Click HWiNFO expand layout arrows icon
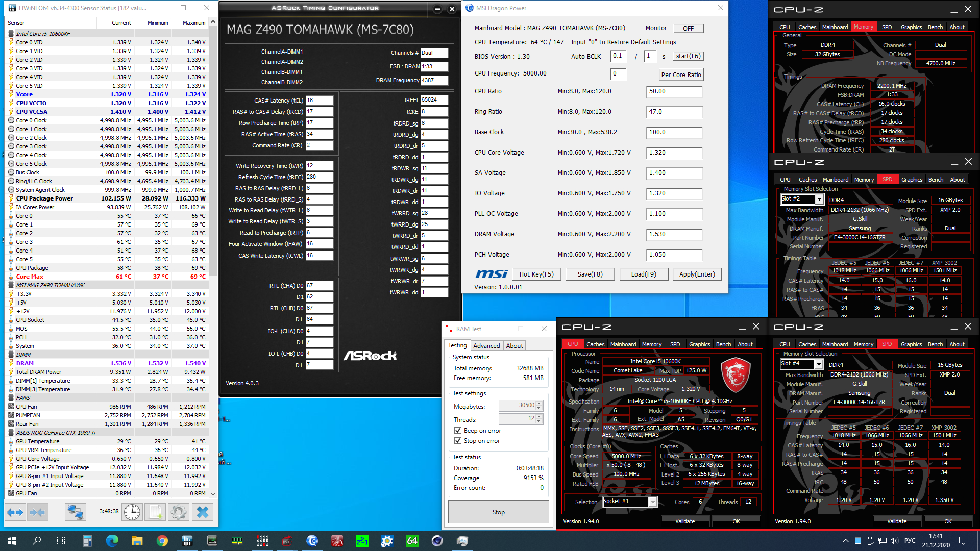The height and width of the screenshot is (551, 980). pos(15,512)
